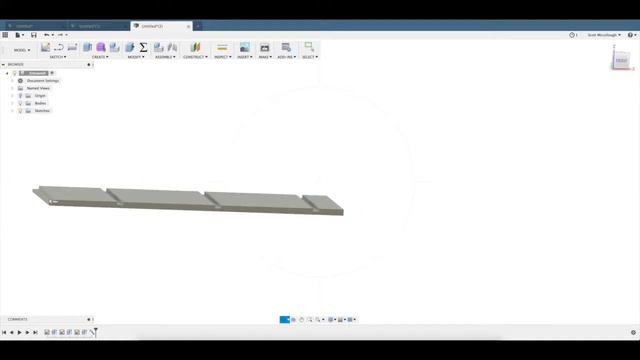Open the data panel grid icon

(5, 35)
